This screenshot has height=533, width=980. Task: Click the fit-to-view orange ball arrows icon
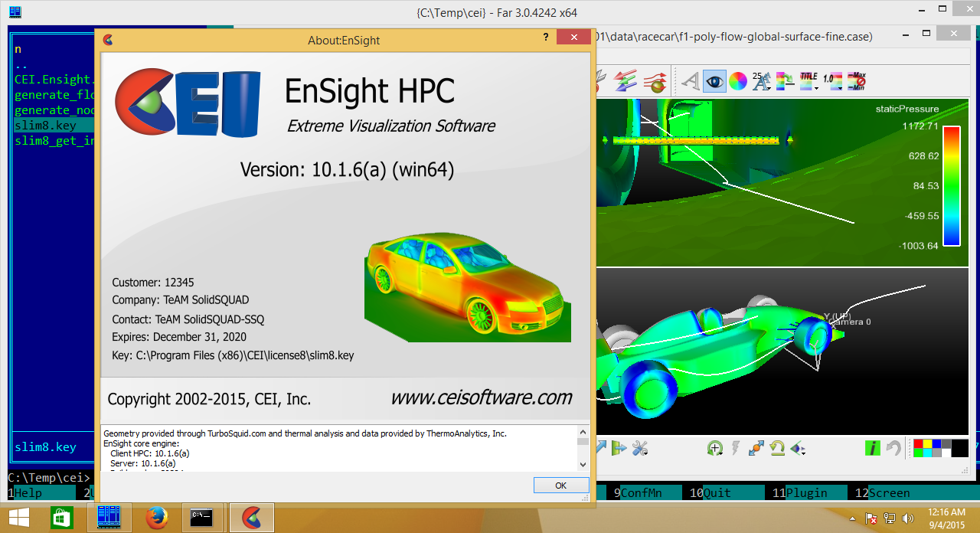coord(756,448)
